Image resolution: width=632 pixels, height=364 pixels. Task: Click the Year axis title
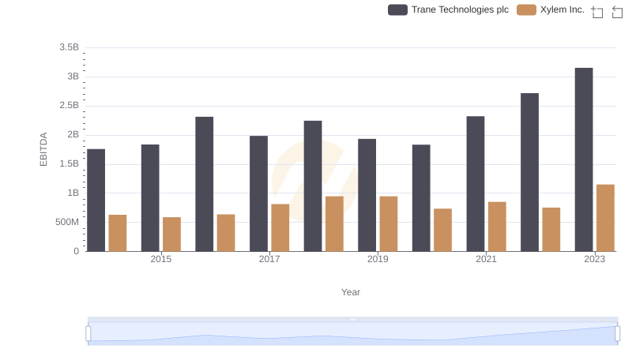(351, 292)
